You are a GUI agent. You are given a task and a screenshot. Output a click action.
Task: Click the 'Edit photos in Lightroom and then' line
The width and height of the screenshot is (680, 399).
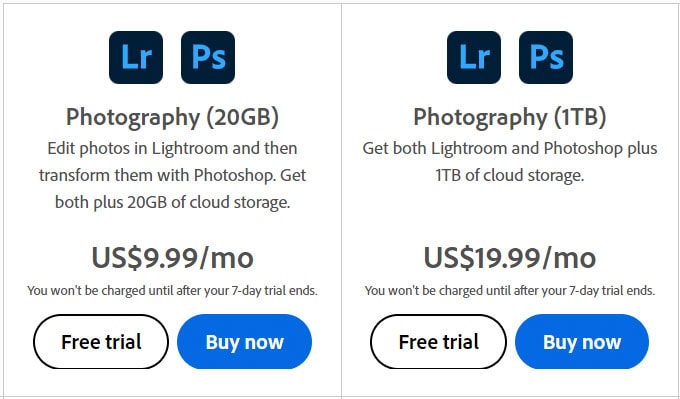[x=172, y=149]
